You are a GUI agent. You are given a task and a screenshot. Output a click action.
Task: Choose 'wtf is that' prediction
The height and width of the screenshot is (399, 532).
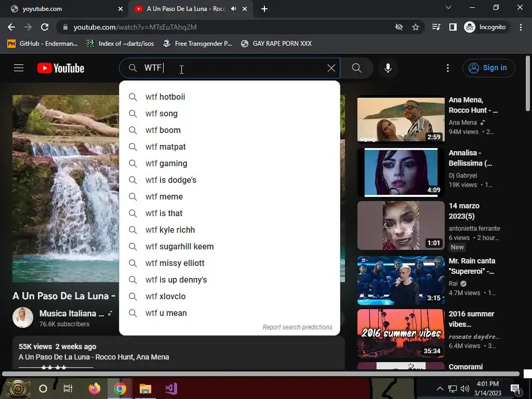click(229, 214)
